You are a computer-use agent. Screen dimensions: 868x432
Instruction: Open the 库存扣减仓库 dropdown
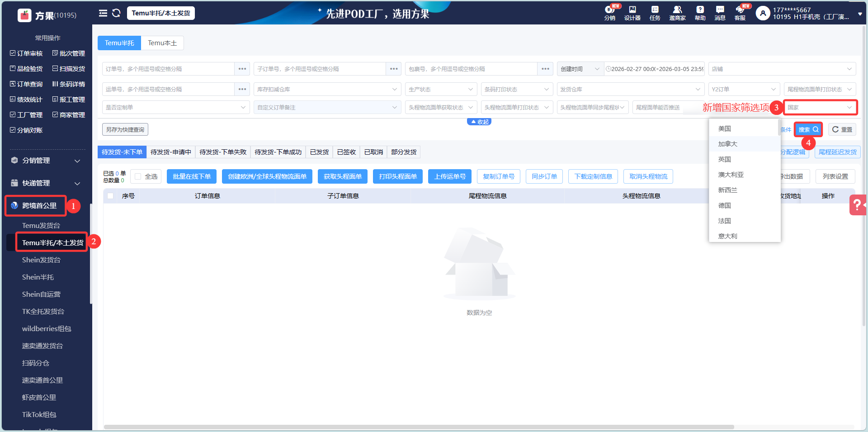327,89
